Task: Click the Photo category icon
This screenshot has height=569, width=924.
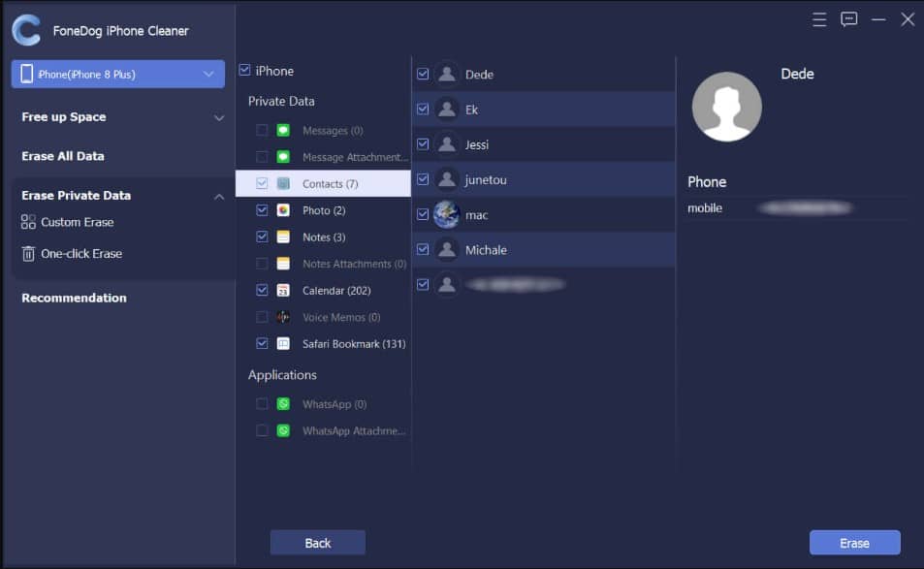Action: pyautogui.click(x=283, y=210)
